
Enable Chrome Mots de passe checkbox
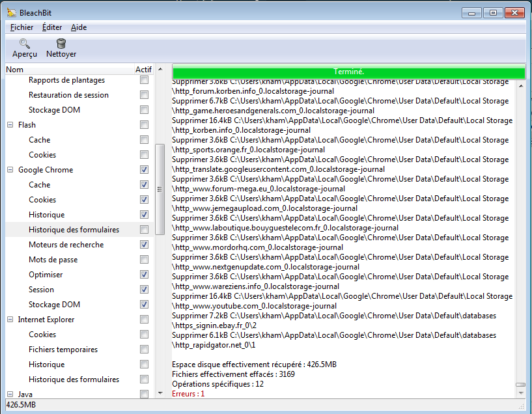point(144,260)
